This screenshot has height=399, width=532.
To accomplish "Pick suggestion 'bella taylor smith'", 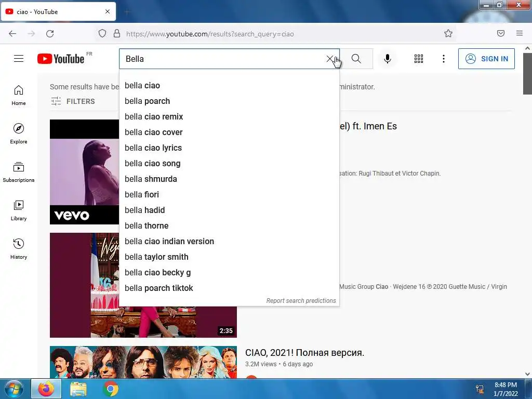I will click(229, 257).
